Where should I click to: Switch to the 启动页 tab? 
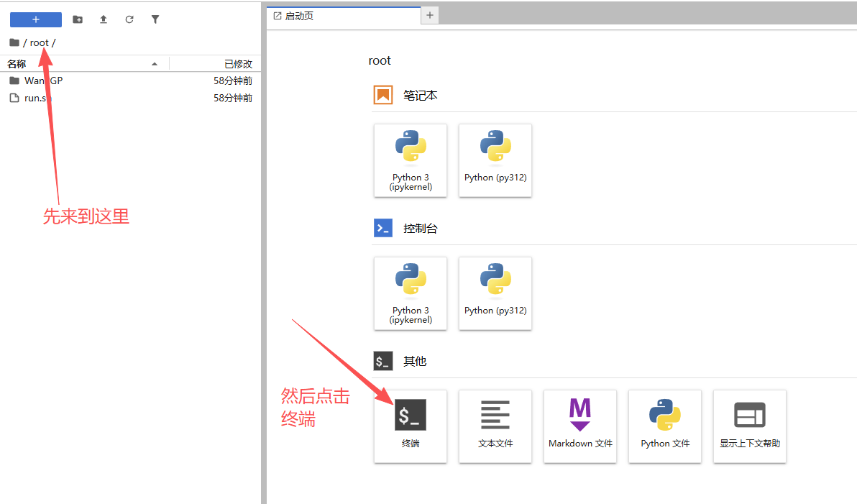tap(299, 16)
